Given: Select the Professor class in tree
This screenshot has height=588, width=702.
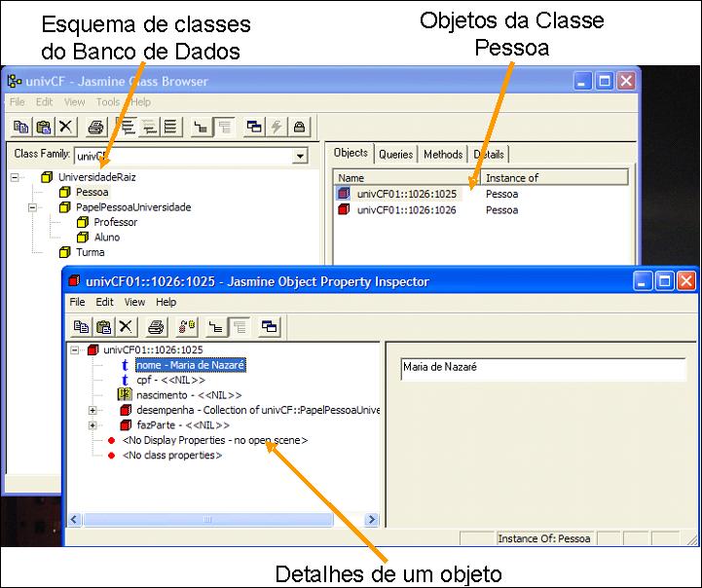Looking at the screenshot, I should pyautogui.click(x=115, y=222).
